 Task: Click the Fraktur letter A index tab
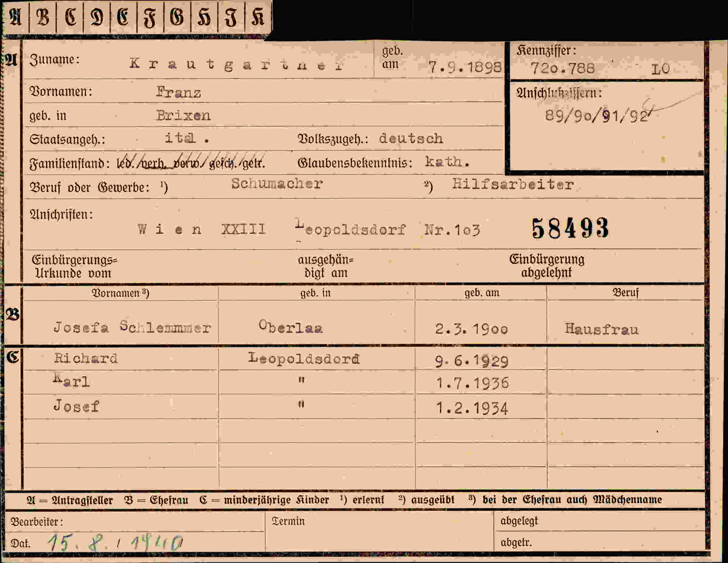[x=16, y=17]
